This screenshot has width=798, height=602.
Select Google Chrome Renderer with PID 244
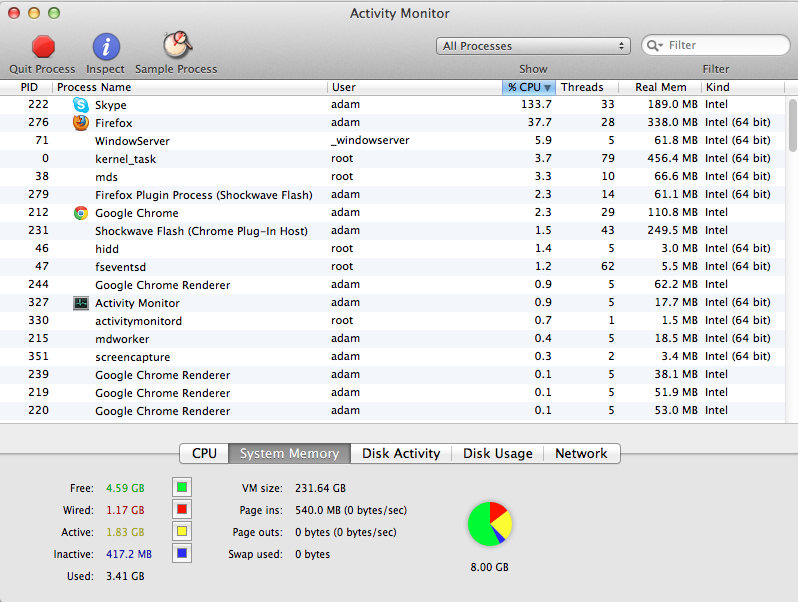click(392, 284)
